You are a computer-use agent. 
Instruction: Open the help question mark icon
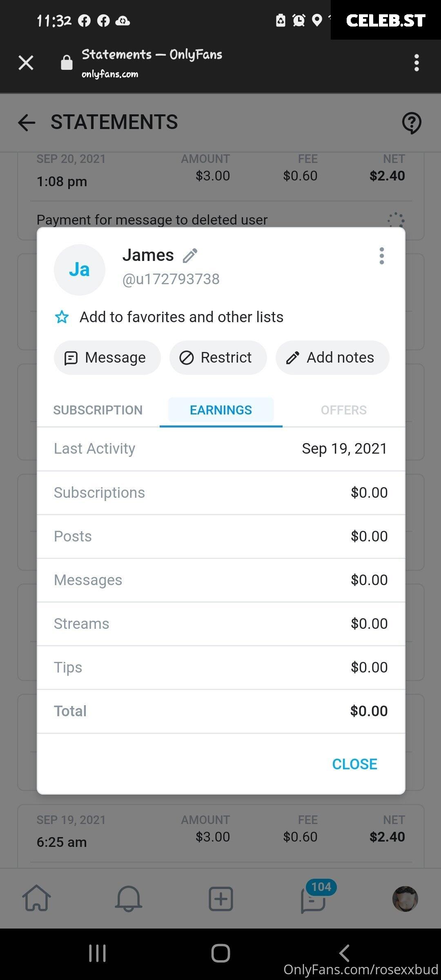pos(412,122)
